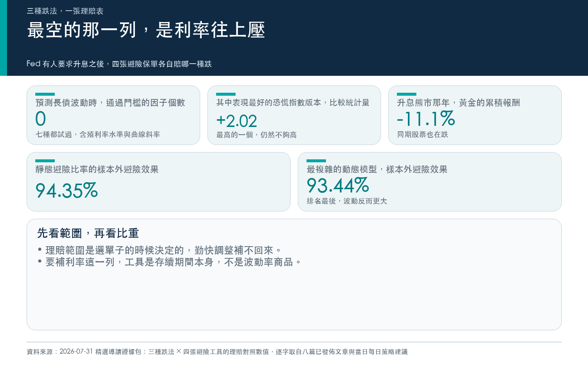Screen dimensions: 588x368
Task: Click the label 升息熊市那年，黃金的累積報酬
Action: coord(459,103)
